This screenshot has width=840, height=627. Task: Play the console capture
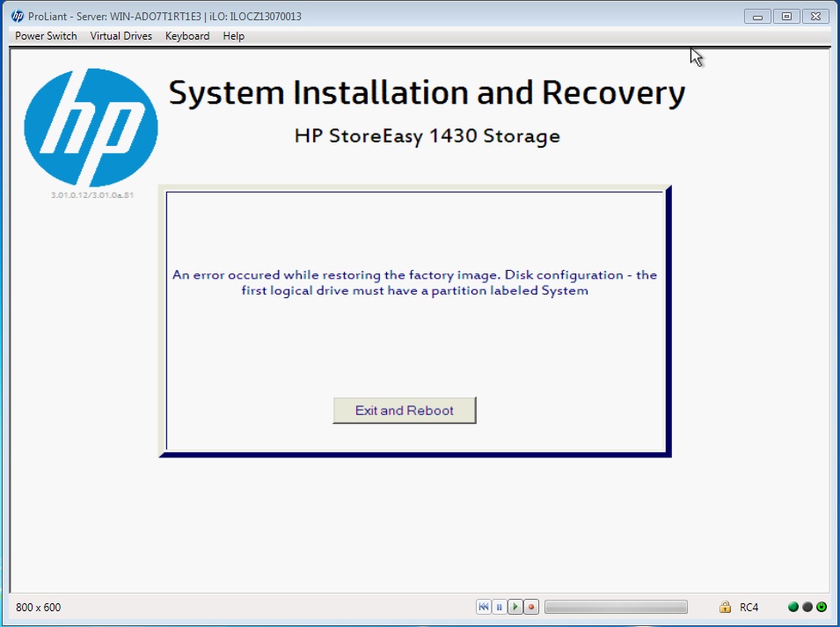coord(515,607)
